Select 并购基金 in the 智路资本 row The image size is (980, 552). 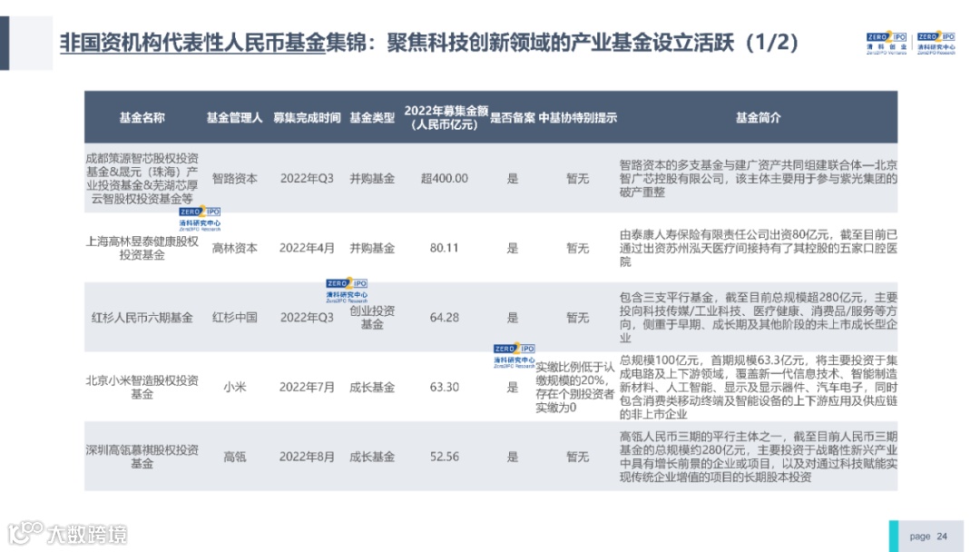tap(372, 179)
